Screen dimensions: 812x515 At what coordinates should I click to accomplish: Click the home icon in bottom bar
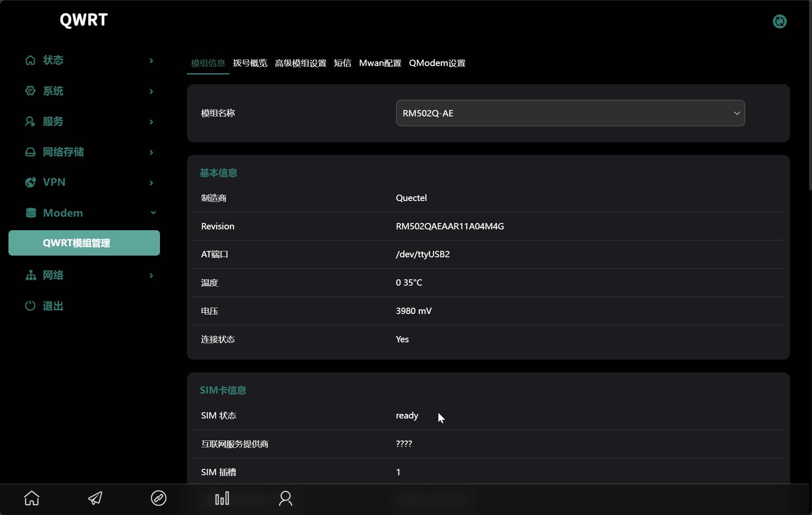click(x=32, y=498)
